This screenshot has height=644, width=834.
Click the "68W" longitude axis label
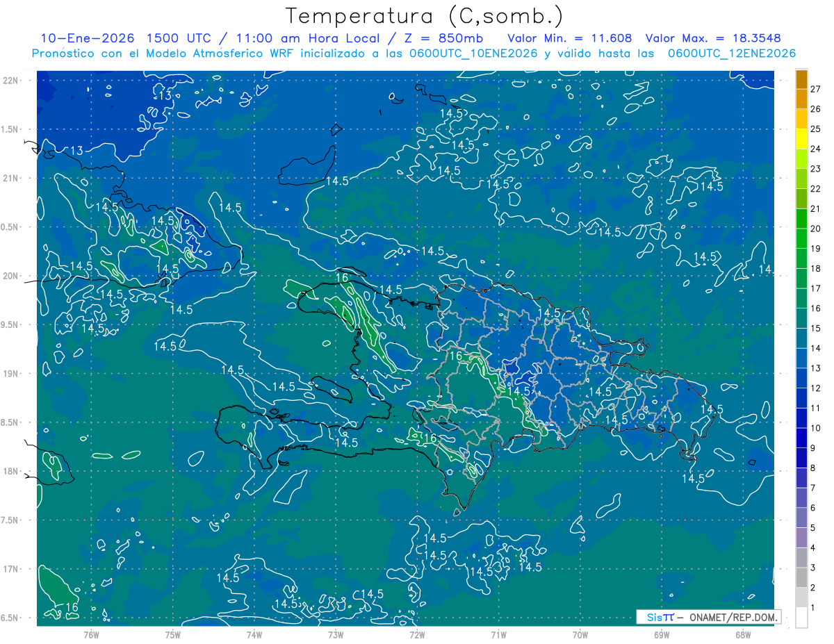(743, 634)
